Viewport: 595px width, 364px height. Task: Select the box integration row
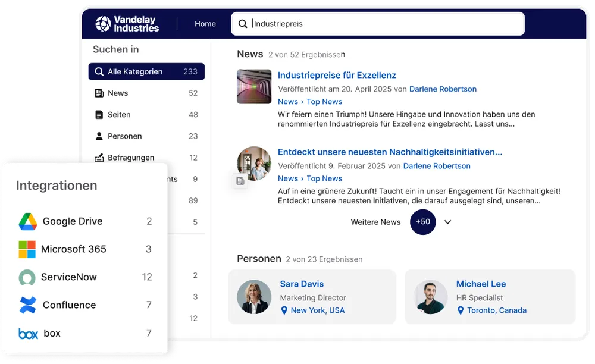85,333
